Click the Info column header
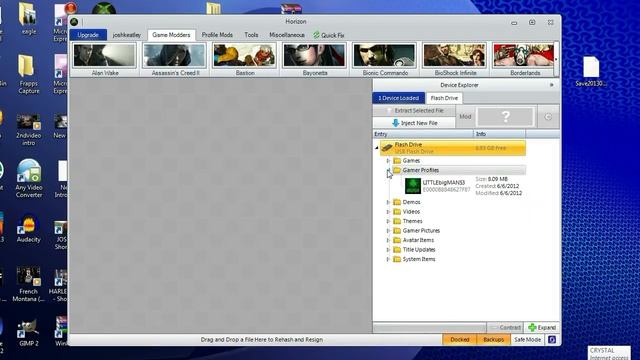Viewport: 640px width, 360px height. click(500, 134)
